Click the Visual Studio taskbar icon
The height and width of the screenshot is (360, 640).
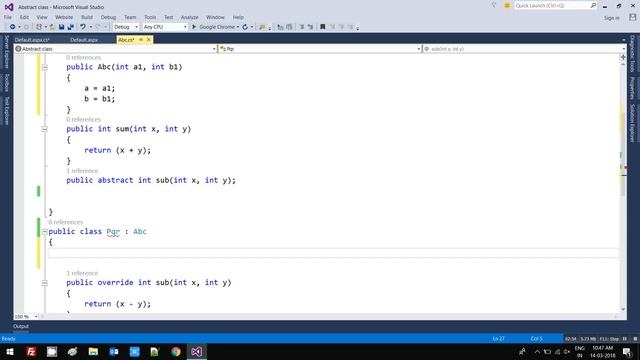pos(196,351)
